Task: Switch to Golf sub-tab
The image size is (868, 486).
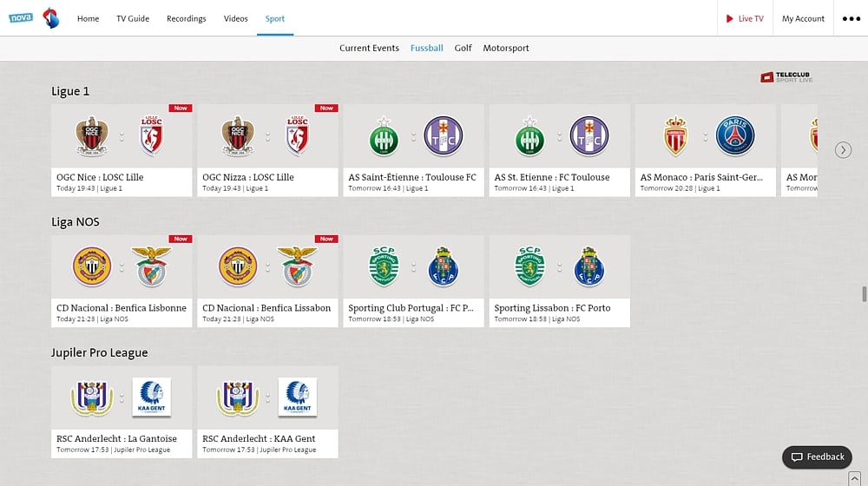Action: tap(463, 48)
